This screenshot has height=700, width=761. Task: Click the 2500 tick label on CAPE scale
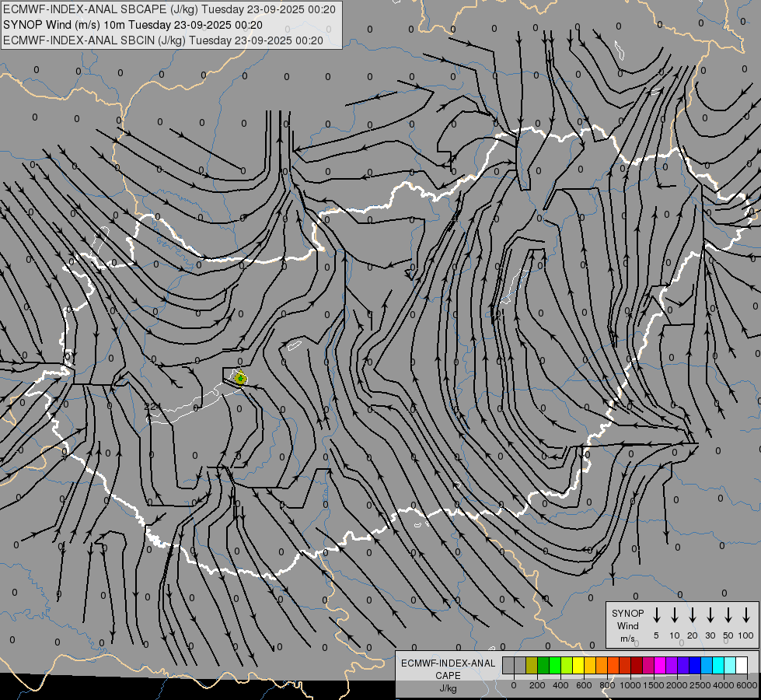click(700, 685)
